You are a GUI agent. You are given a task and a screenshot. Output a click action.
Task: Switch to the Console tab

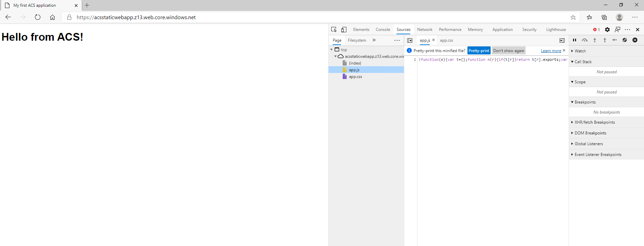[x=383, y=30]
